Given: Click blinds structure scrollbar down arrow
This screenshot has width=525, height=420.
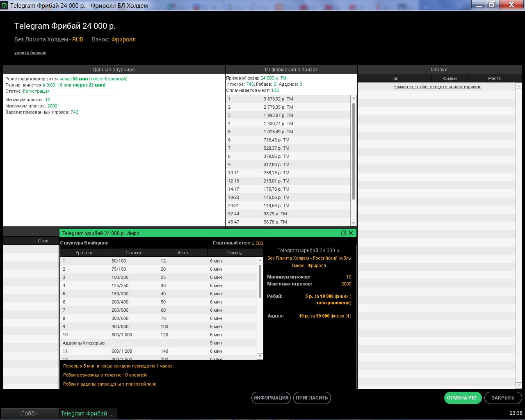Looking at the screenshot, I should [260, 356].
